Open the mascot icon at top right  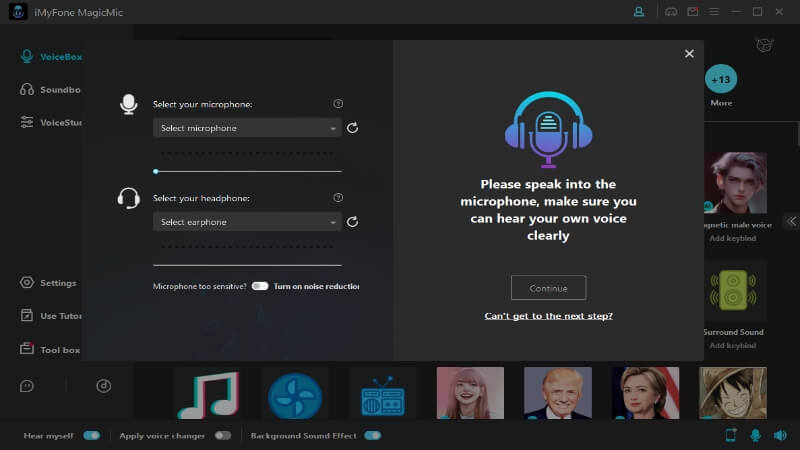tap(764, 45)
